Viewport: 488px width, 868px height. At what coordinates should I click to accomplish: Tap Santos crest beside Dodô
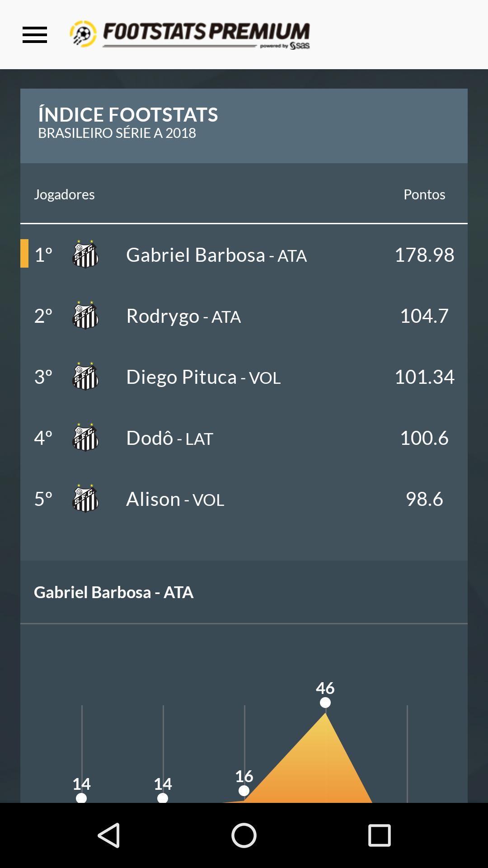click(85, 438)
